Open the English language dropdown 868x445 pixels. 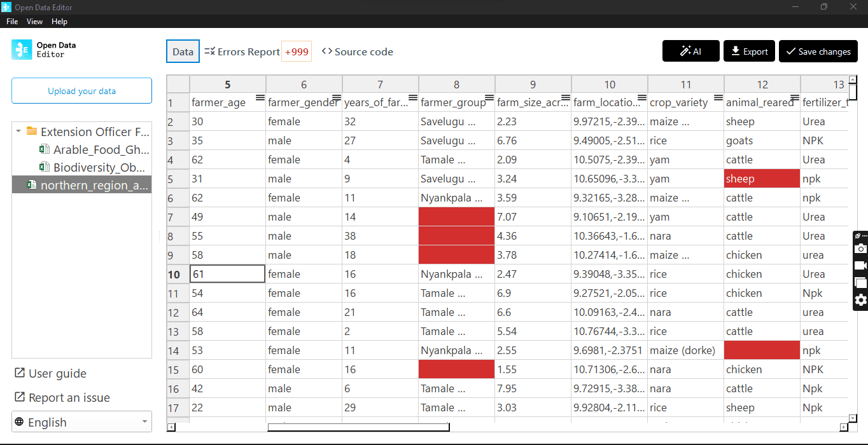point(81,422)
